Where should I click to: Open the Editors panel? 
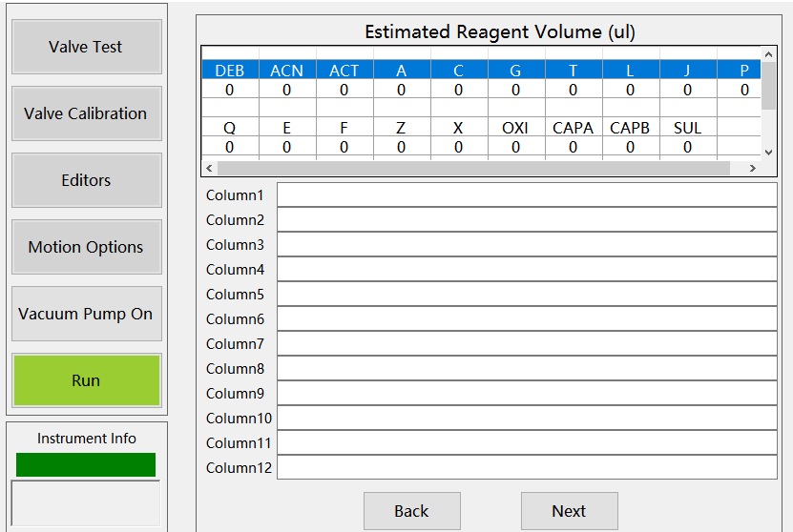(86, 180)
